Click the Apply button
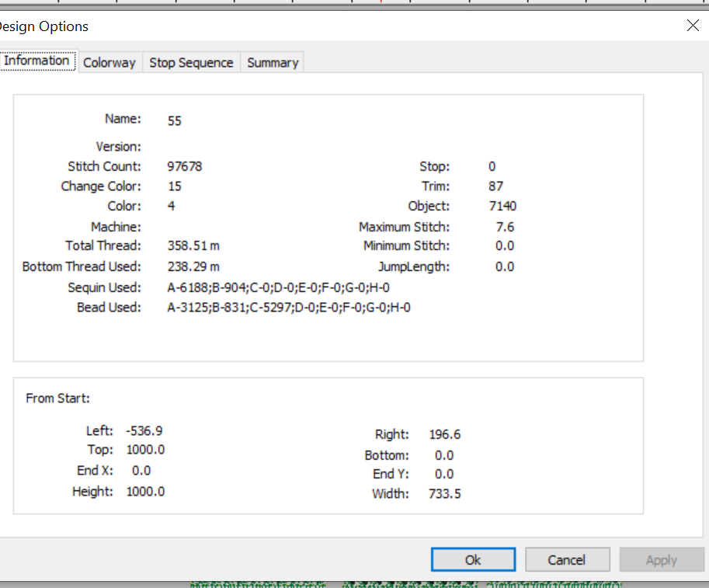The image size is (709, 588). pos(662,559)
